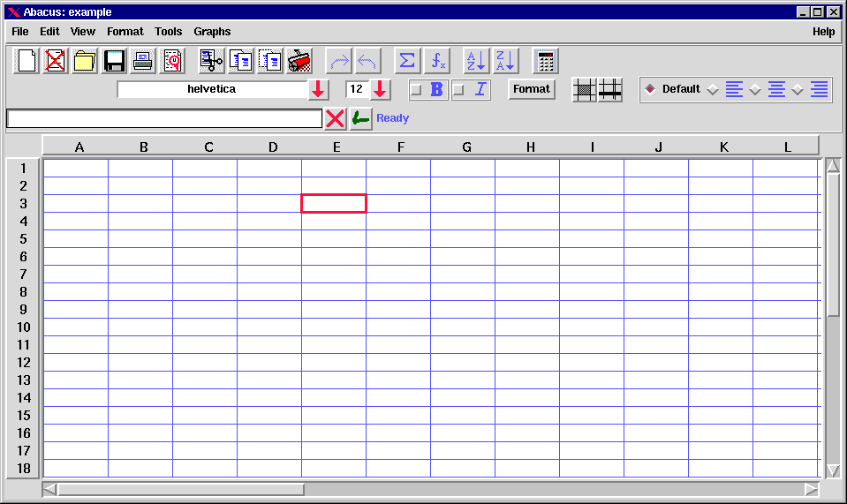Toggle the Italic checkbox
This screenshot has height=504, width=847.
[x=458, y=89]
